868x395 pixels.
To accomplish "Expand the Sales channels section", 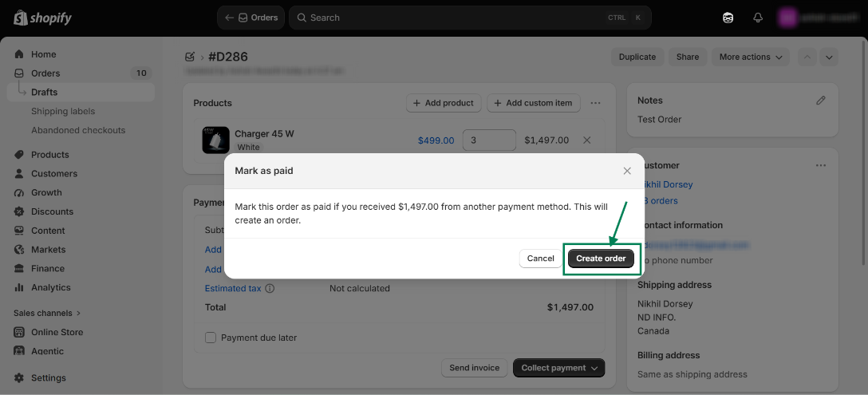I will point(47,313).
